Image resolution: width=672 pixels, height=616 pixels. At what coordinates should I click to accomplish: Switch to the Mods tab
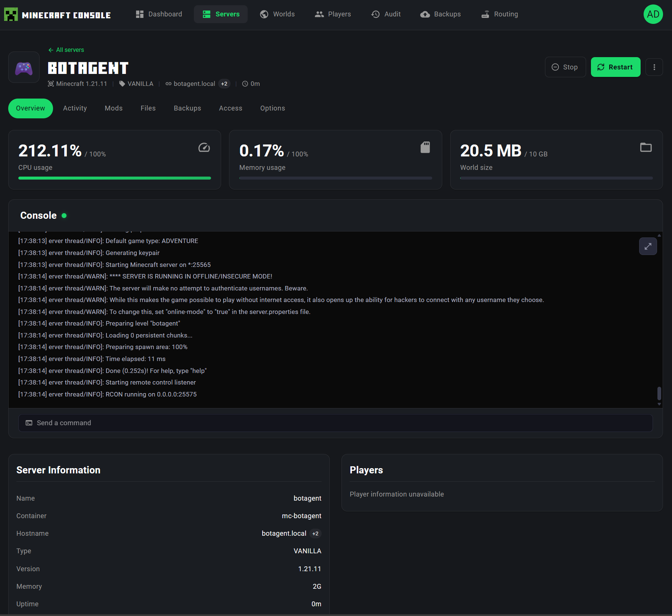114,108
